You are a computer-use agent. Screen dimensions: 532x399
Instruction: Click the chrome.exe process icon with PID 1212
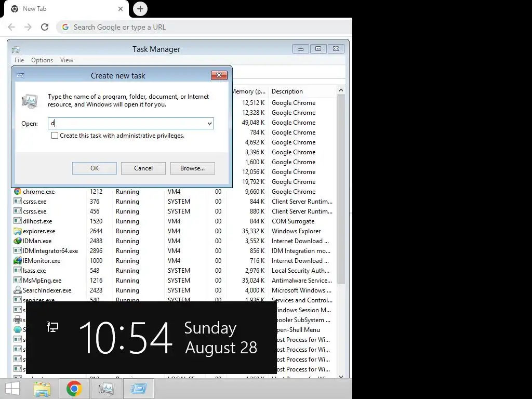pyautogui.click(x=17, y=191)
